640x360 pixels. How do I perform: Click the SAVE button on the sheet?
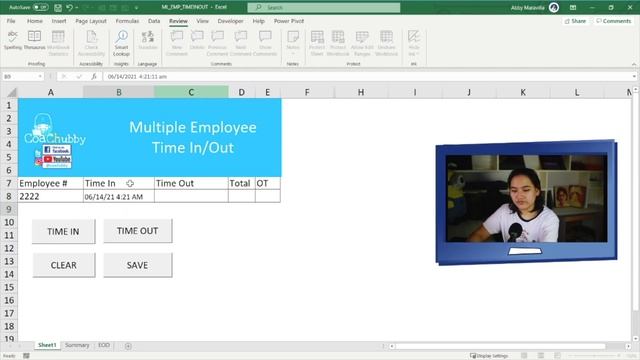point(138,265)
